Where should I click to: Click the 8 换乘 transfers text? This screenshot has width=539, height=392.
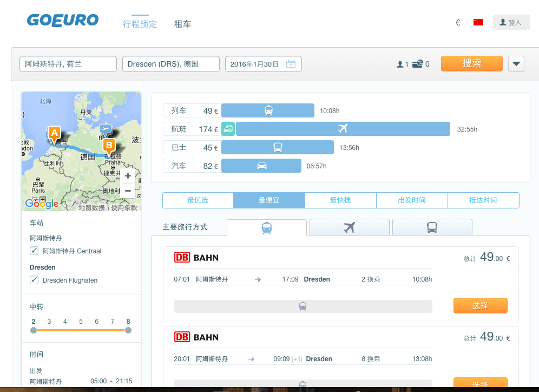371,358
